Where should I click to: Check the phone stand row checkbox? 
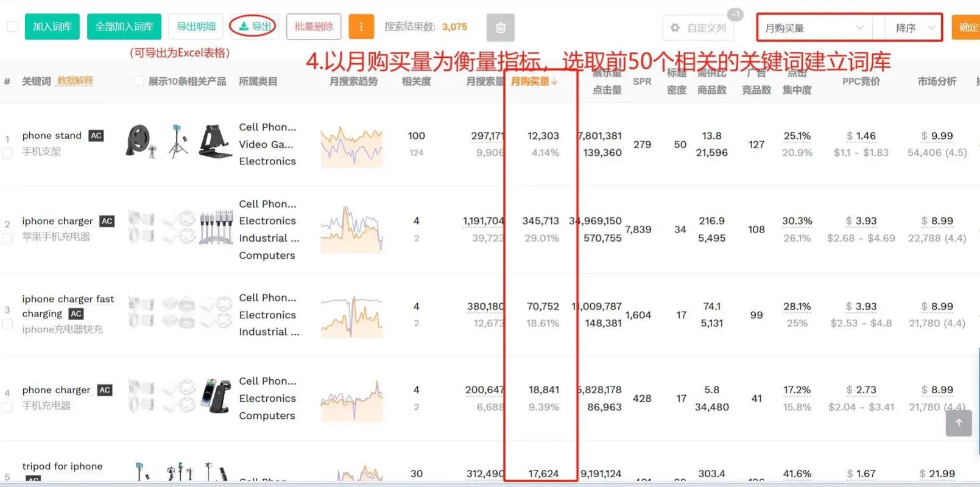(x=7, y=153)
